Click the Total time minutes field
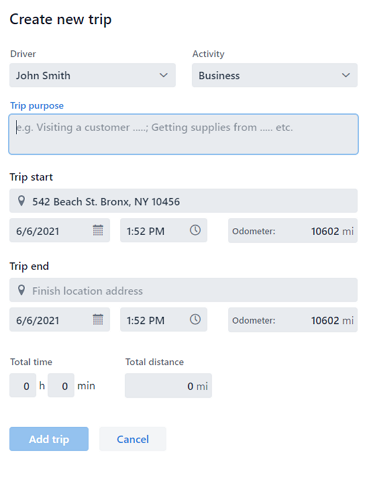This screenshot has height=498, width=365. [61, 385]
